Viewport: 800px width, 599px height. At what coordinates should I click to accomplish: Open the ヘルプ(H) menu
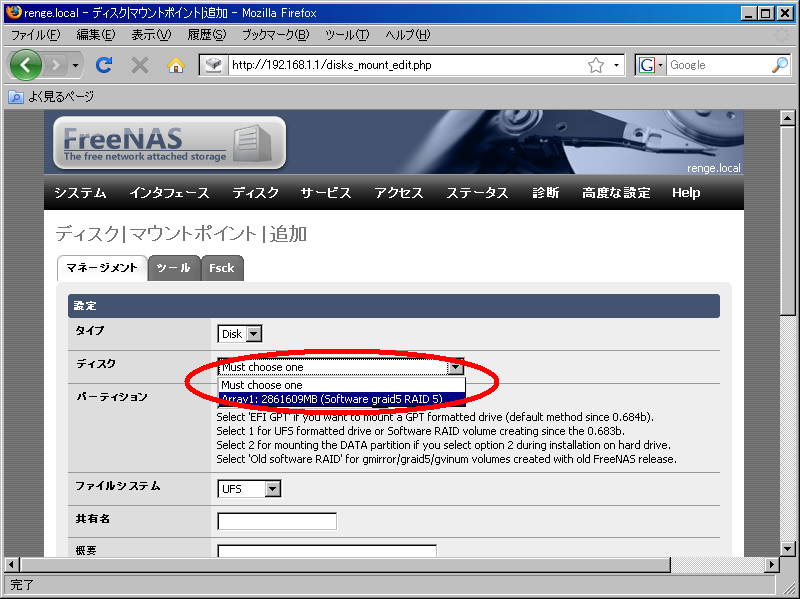click(408, 35)
